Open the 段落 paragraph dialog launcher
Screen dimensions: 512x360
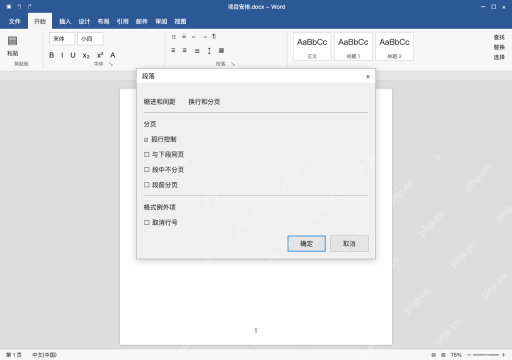click(233, 64)
